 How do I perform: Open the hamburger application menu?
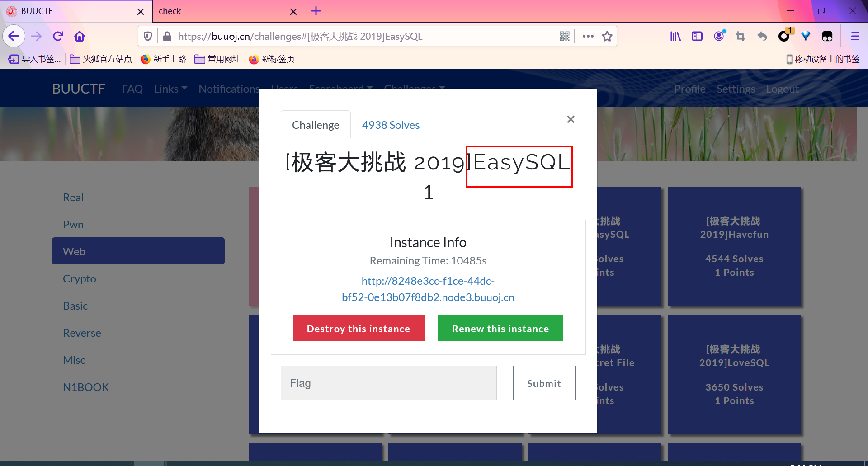tap(855, 36)
